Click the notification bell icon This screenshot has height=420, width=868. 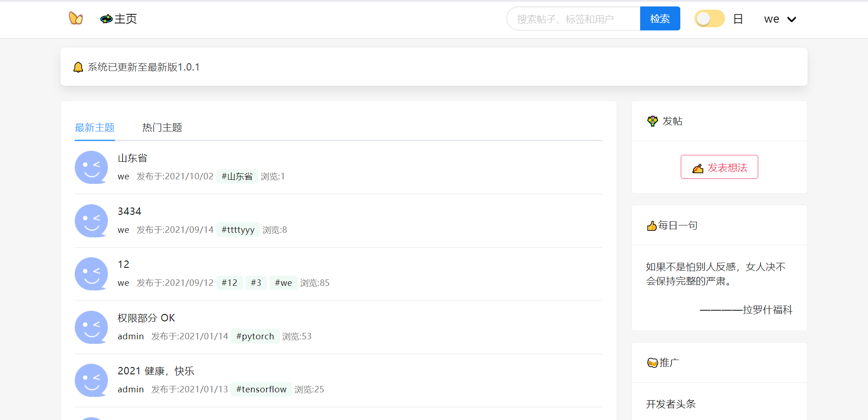[x=78, y=67]
